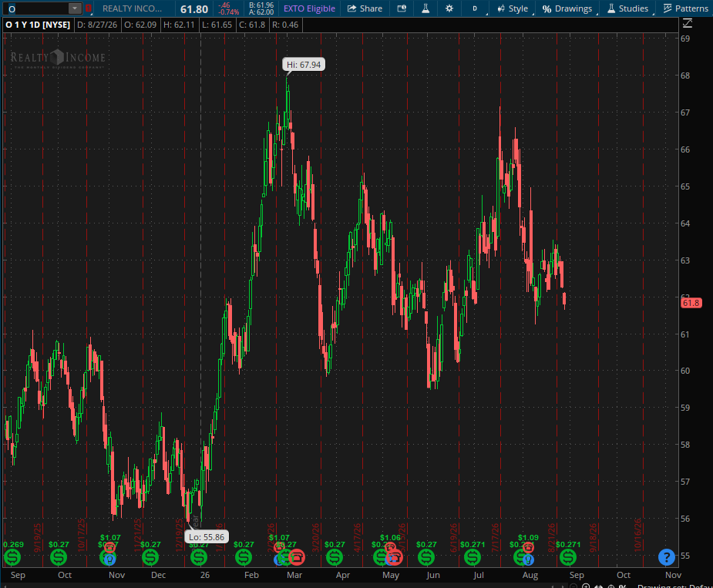Click the L: 61.65 low readout
Viewport: 713px width, 588px height.
coord(217,25)
